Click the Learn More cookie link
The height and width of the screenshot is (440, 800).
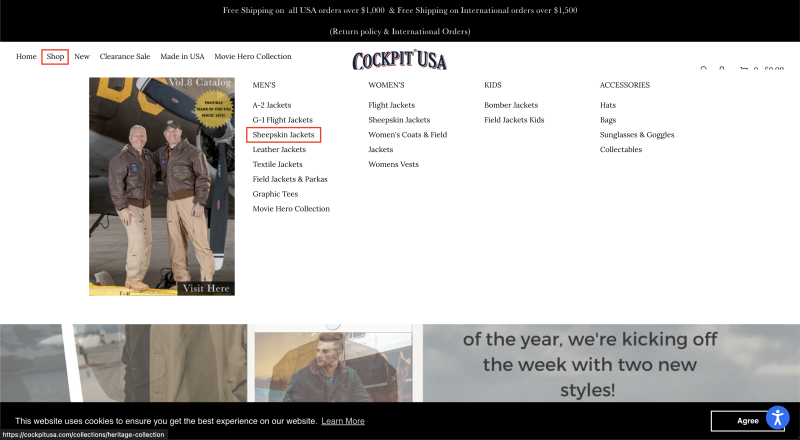(x=343, y=421)
